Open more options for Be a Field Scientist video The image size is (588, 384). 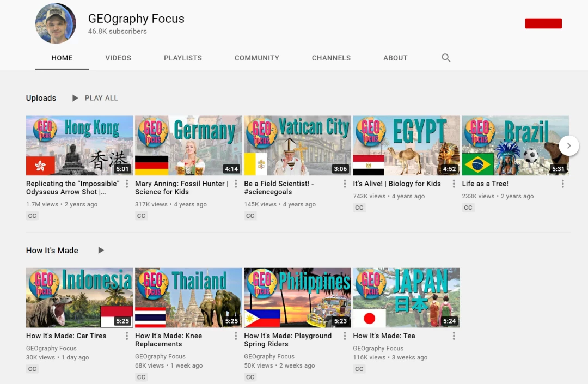pyautogui.click(x=345, y=184)
